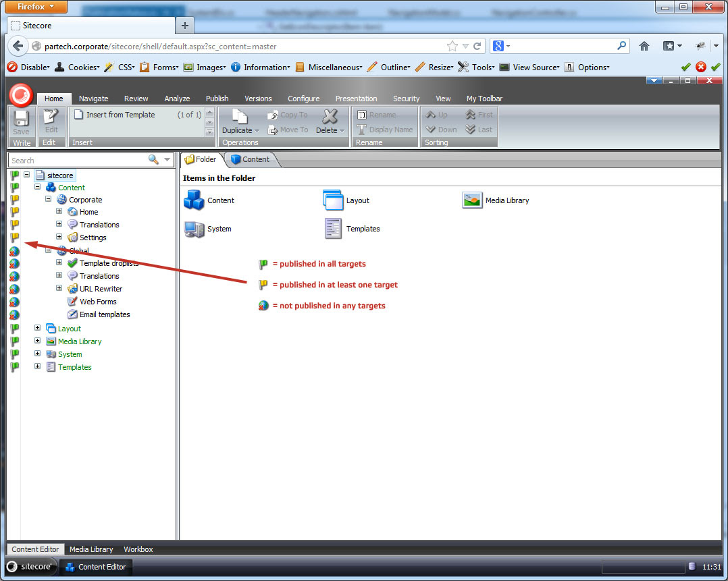Image resolution: width=728 pixels, height=581 pixels.
Task: Click Rename in Rename group
Action: tap(377, 115)
